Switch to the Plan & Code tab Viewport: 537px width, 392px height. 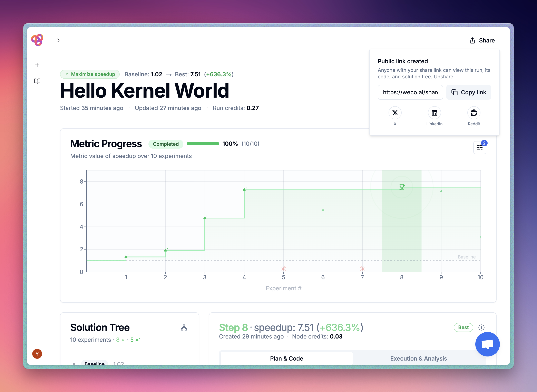(x=286, y=358)
